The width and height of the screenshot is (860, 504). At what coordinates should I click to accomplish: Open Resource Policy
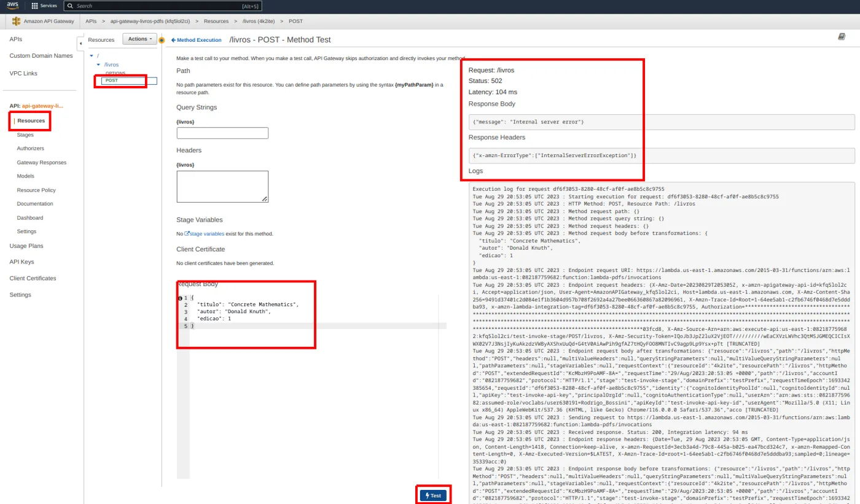click(36, 190)
